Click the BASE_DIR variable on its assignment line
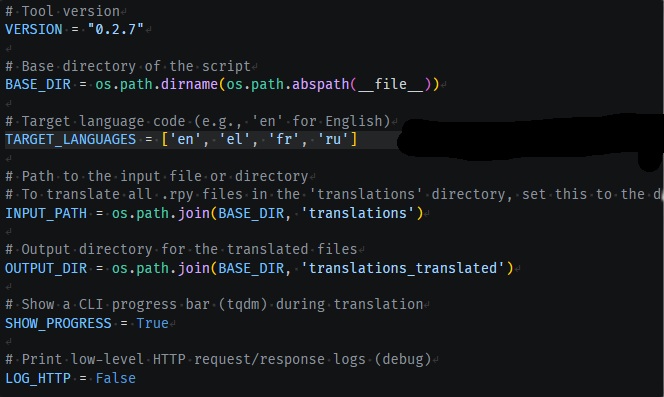The image size is (664, 397). 38,84
